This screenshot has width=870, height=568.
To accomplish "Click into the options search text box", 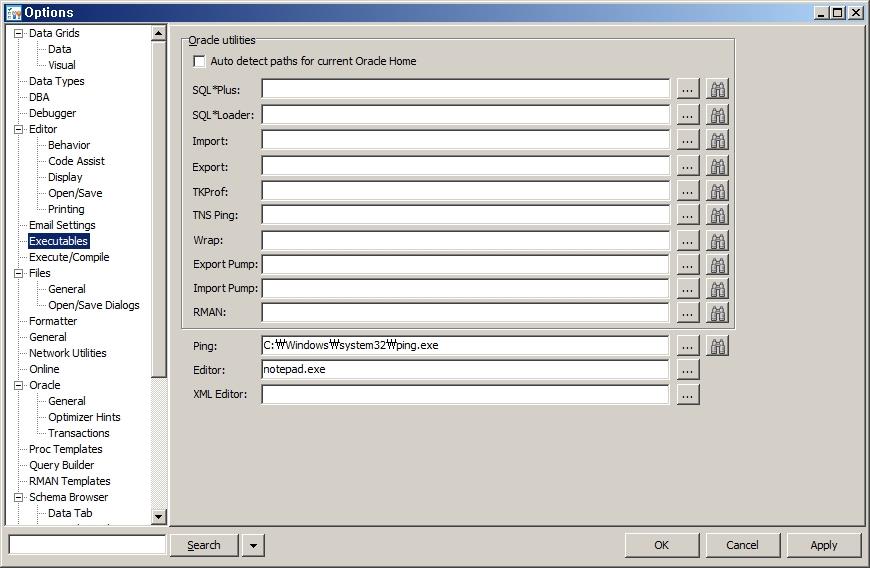I will [87, 545].
